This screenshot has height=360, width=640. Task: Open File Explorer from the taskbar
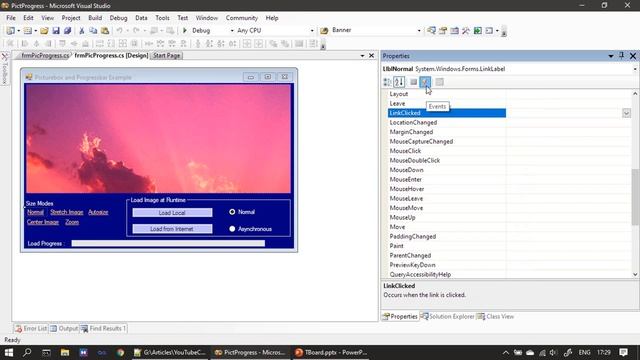point(65,352)
